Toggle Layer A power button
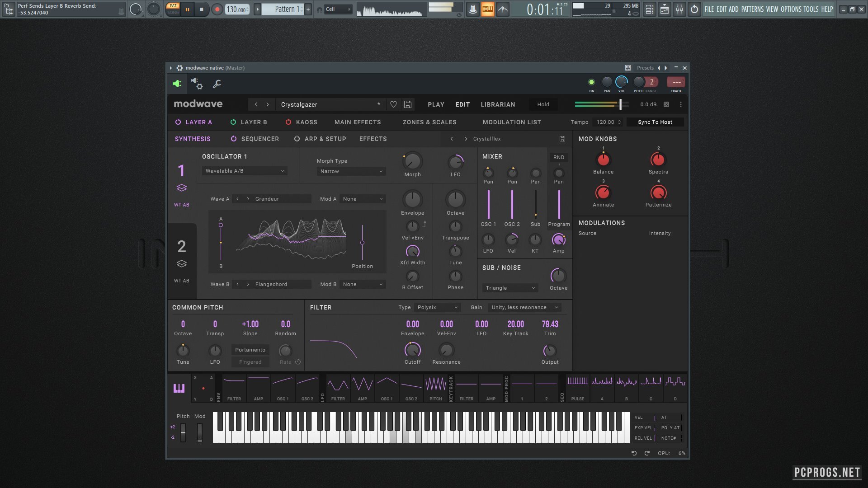Screen dimensions: 868x488 point(178,122)
